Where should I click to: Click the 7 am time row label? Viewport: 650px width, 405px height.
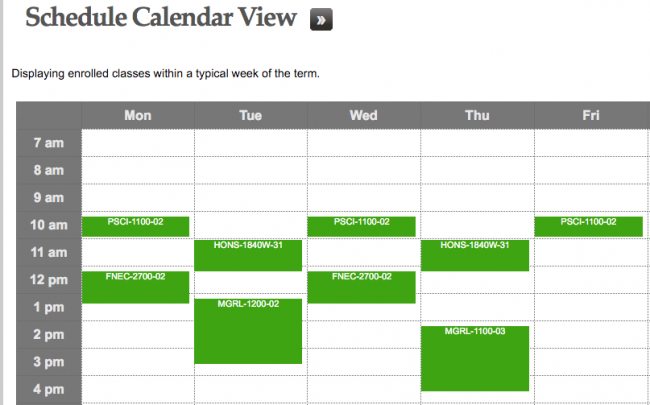(48, 144)
